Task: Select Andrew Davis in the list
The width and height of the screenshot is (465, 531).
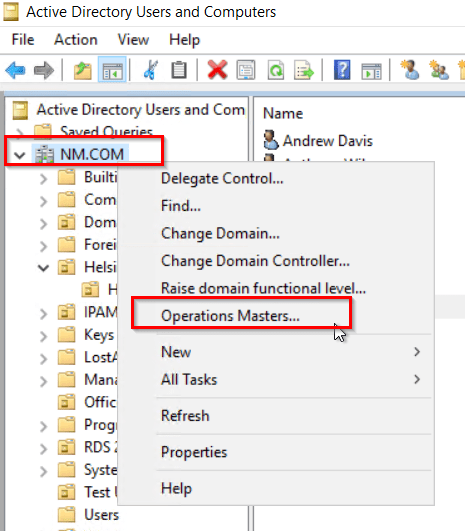Action: point(327,141)
